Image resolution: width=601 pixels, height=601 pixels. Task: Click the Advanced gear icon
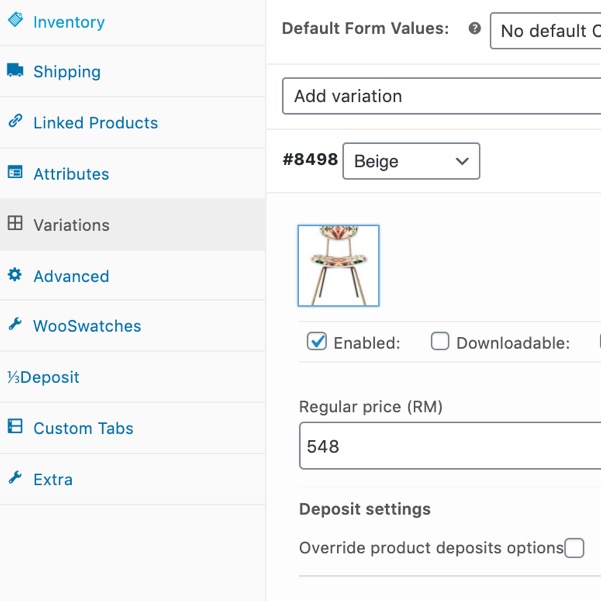click(15, 274)
